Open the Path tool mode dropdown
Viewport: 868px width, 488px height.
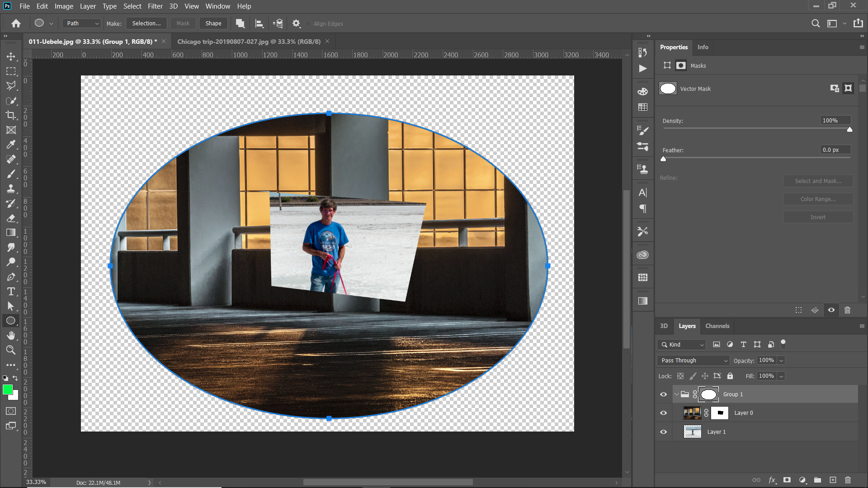click(x=82, y=23)
